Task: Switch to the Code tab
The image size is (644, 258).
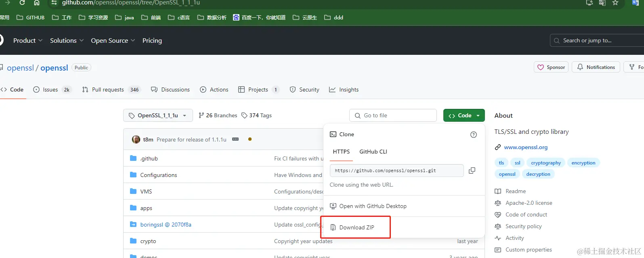Action: tap(12, 89)
